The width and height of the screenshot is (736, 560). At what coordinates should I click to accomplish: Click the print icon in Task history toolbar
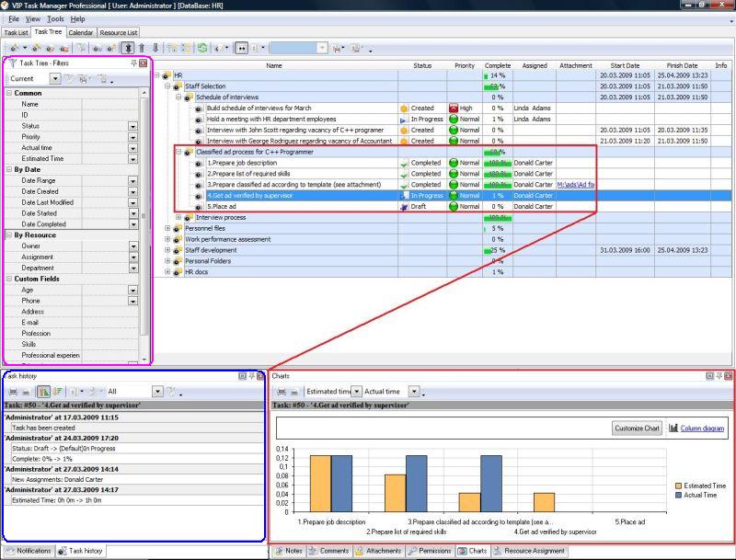click(x=14, y=391)
